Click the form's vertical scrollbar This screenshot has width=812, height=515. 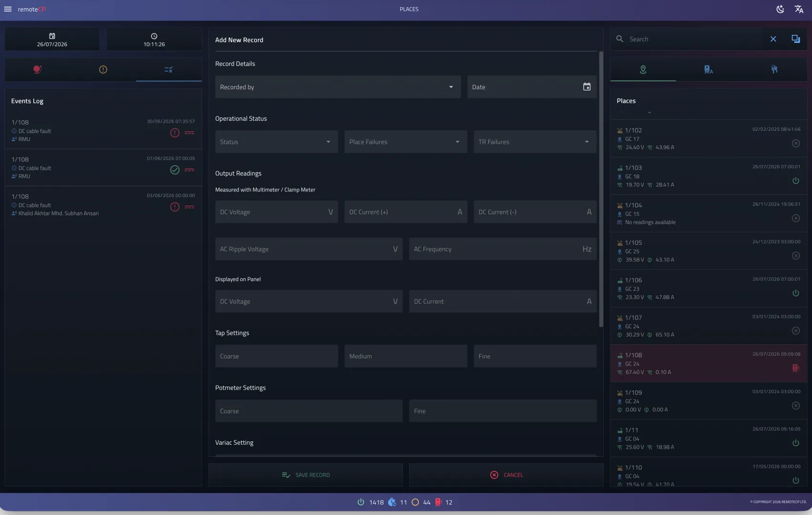(601, 189)
